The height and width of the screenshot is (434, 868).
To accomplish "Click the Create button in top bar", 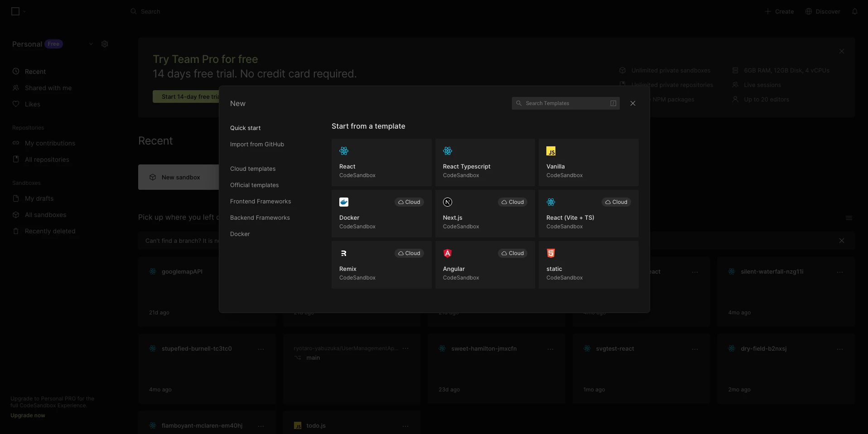I will pos(779,11).
